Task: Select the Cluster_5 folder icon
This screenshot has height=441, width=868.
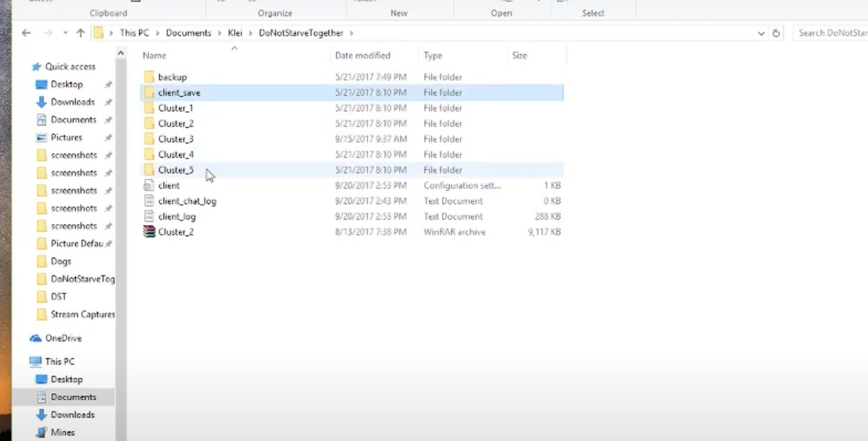Action: [x=149, y=170]
